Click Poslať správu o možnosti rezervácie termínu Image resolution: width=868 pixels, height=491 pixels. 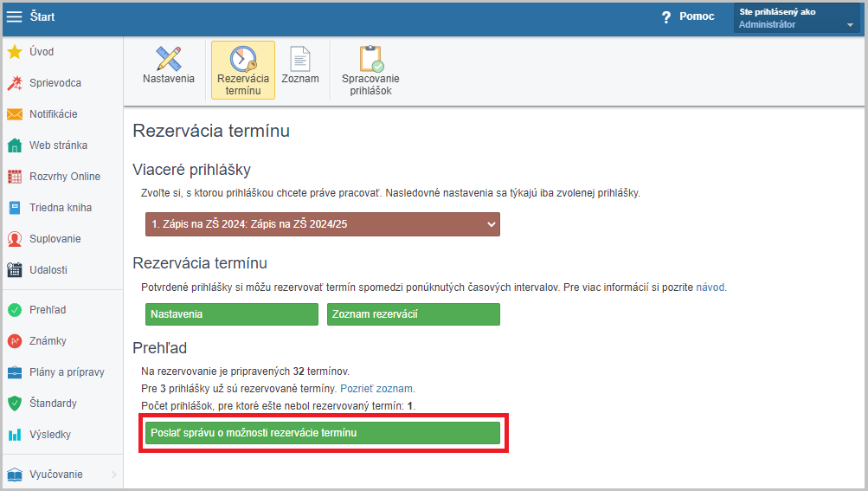(x=323, y=433)
